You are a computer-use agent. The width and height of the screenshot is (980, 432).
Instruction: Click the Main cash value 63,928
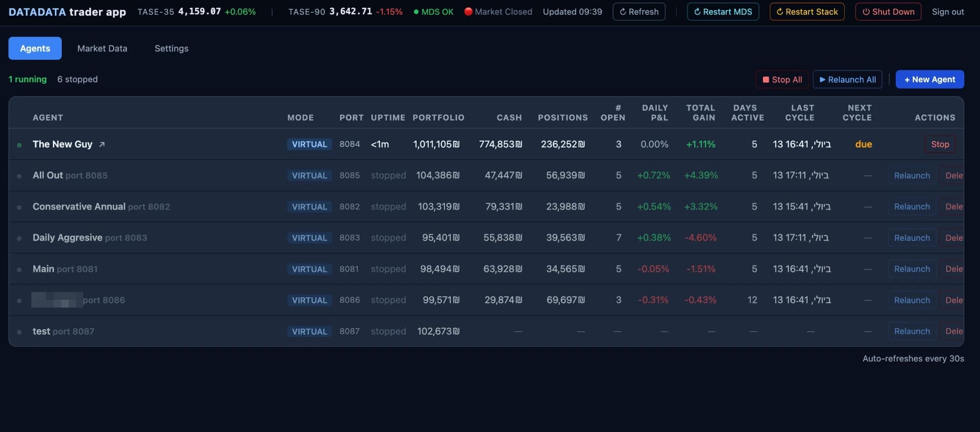pos(503,269)
